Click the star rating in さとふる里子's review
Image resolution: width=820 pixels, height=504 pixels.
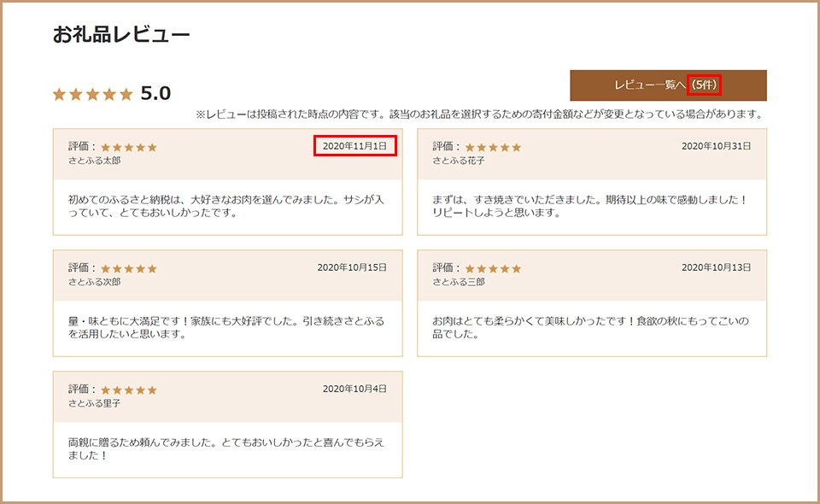(x=129, y=390)
